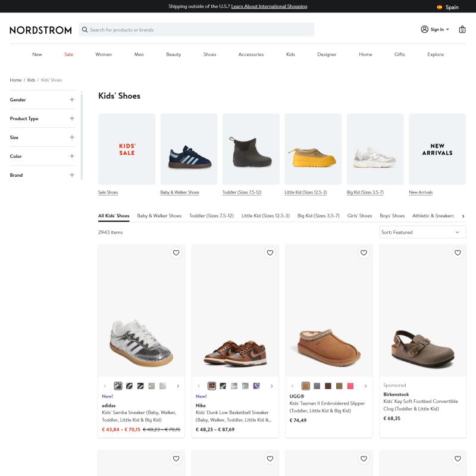Image resolution: width=476 pixels, height=476 pixels.
Task: Switch to Boys' Shoes tab
Action: click(x=392, y=216)
